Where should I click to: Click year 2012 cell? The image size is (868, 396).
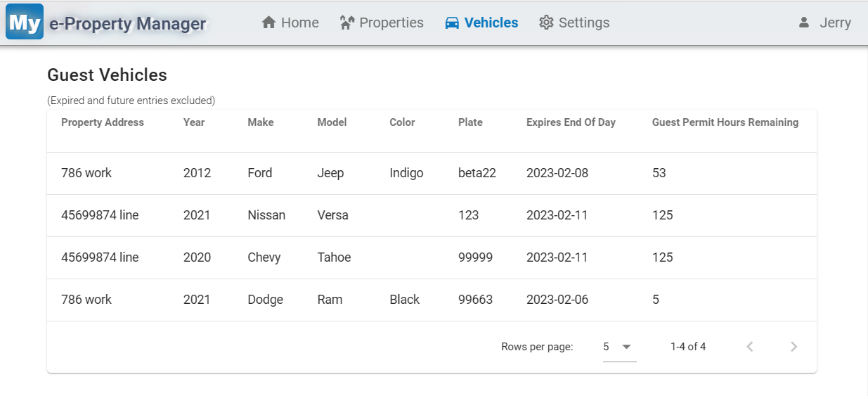tap(197, 173)
